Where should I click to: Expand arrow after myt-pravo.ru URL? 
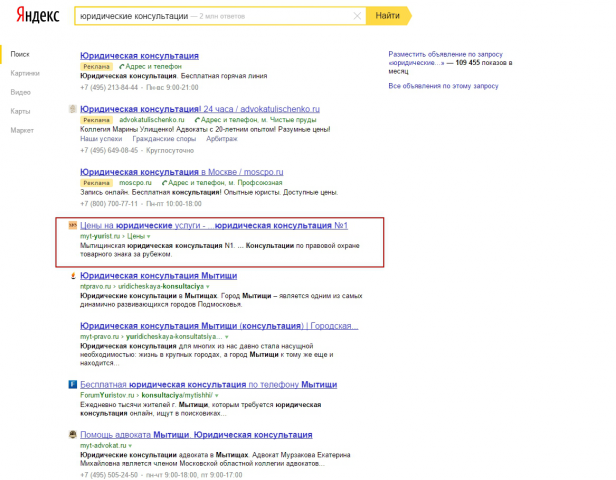(227, 337)
